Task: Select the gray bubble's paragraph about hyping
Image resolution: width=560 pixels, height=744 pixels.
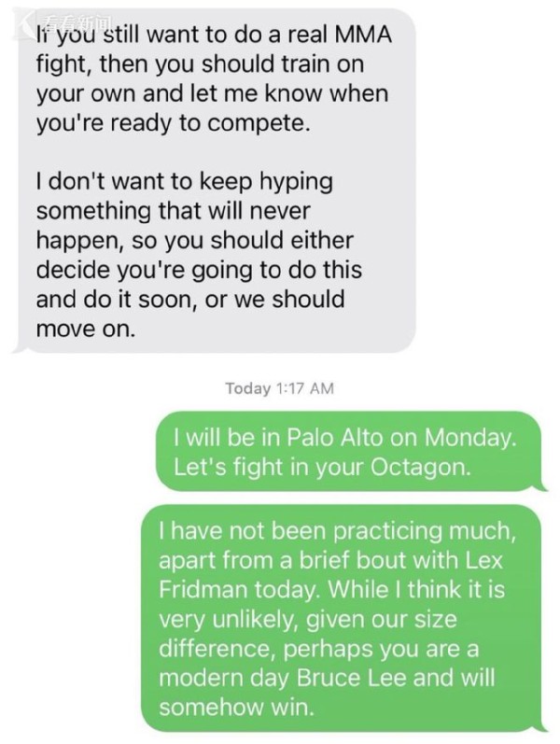Action: tap(200, 254)
